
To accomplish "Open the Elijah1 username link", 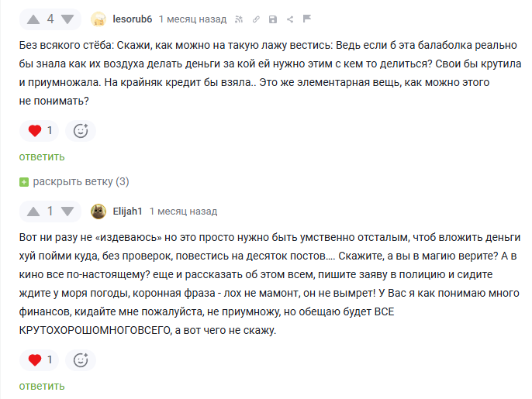I will (127, 211).
